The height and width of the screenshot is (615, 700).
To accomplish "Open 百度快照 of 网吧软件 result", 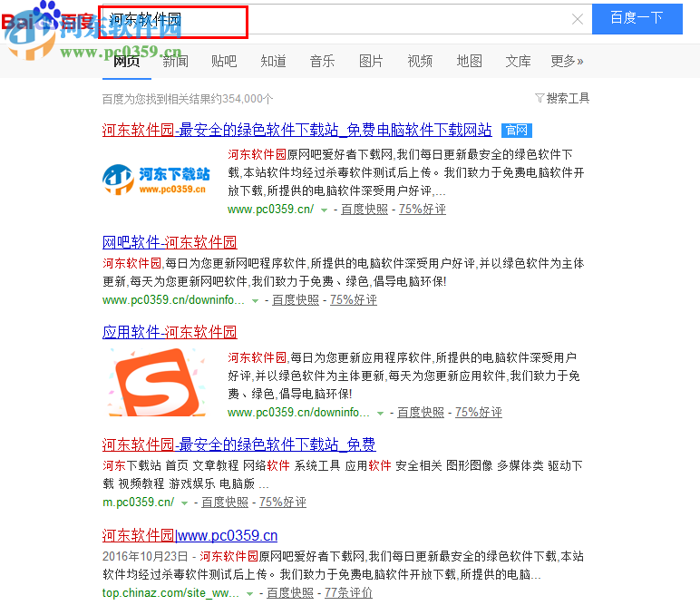I will tap(296, 299).
